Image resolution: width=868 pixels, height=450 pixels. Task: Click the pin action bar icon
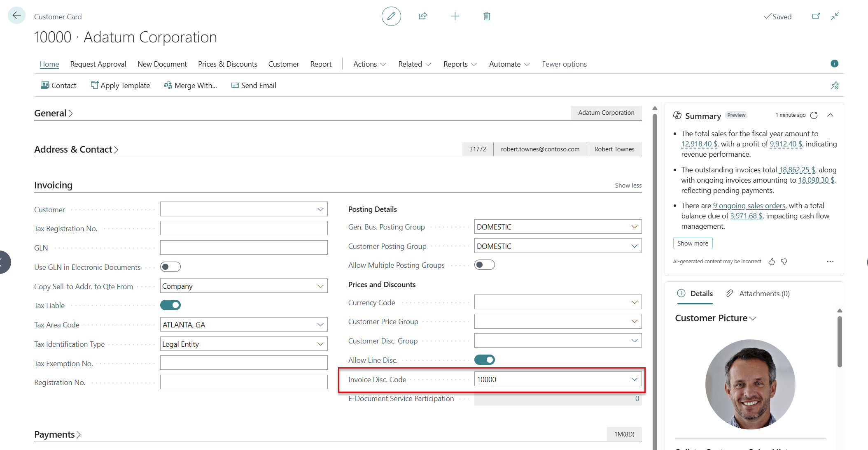pyautogui.click(x=835, y=86)
